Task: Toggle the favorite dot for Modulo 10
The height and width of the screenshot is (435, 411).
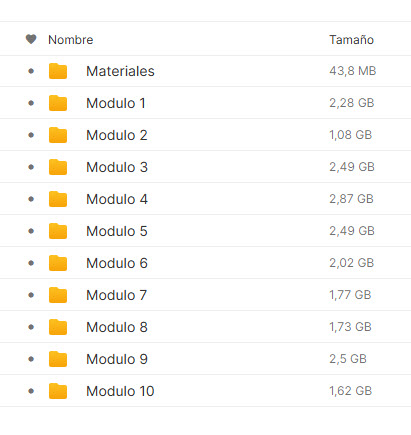Action: (x=31, y=391)
